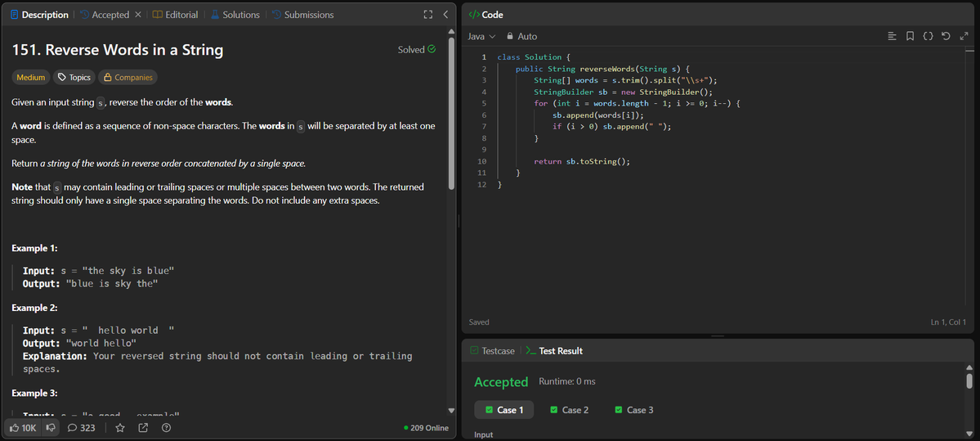The width and height of the screenshot is (980, 441).
Task: Star this problem as favorite
Action: [120, 428]
